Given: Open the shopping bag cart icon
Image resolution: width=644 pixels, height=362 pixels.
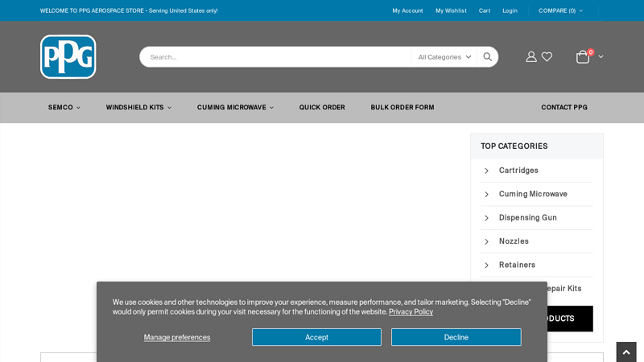Looking at the screenshot, I should 583,56.
